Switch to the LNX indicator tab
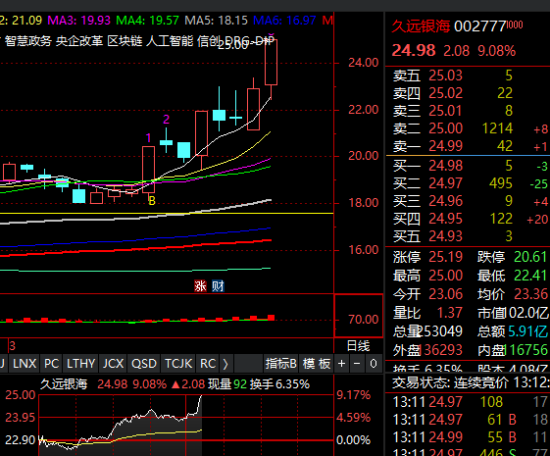Screen dimensions: 550x456 pos(25,364)
